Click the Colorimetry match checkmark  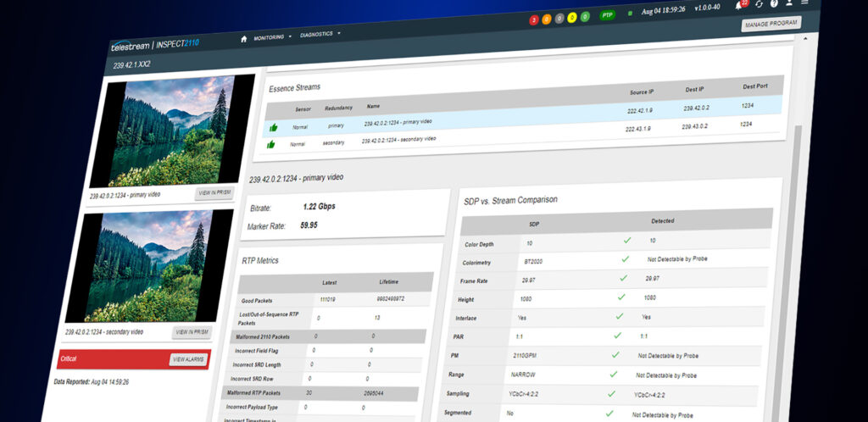coord(626,258)
